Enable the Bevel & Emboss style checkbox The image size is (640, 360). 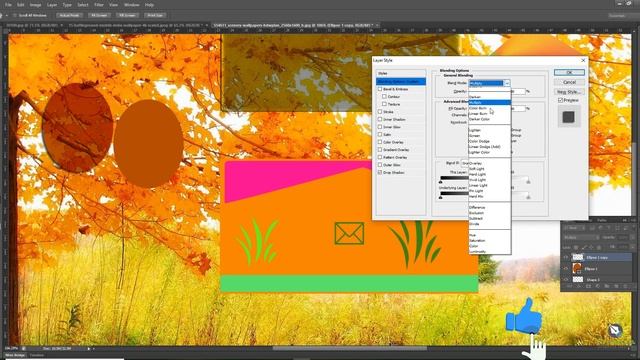380,89
